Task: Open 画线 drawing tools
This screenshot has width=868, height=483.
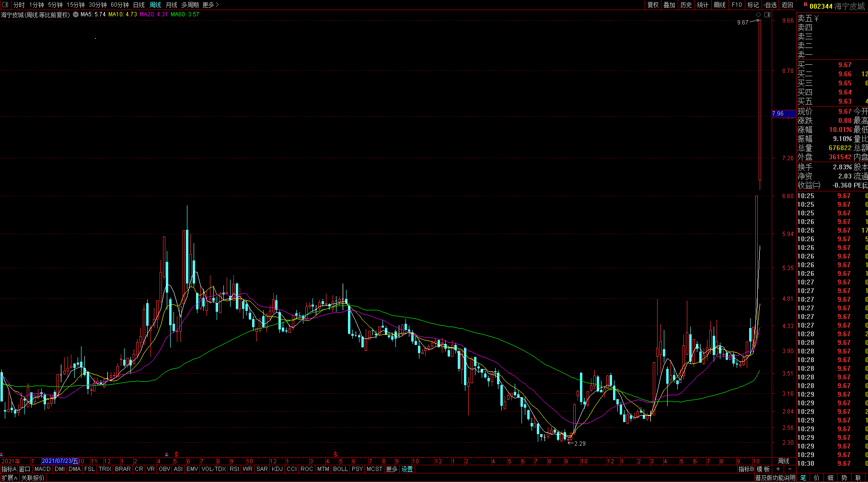Action: tap(719, 5)
